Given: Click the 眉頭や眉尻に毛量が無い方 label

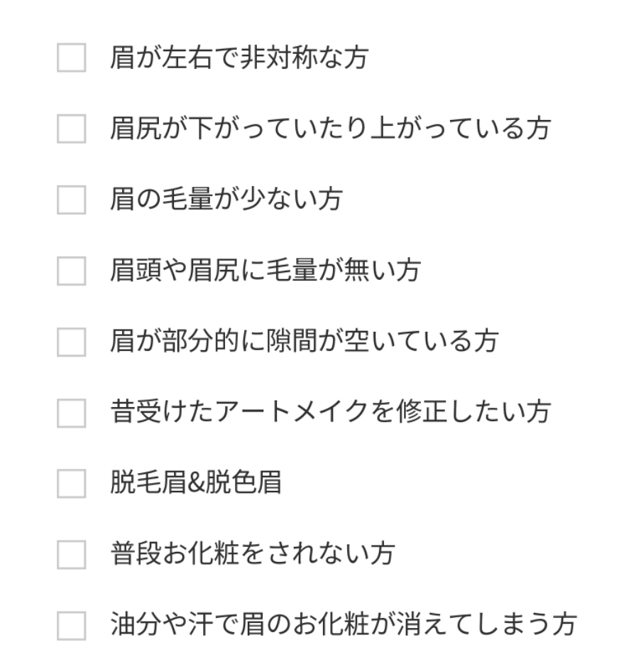Looking at the screenshot, I should coord(265,271).
